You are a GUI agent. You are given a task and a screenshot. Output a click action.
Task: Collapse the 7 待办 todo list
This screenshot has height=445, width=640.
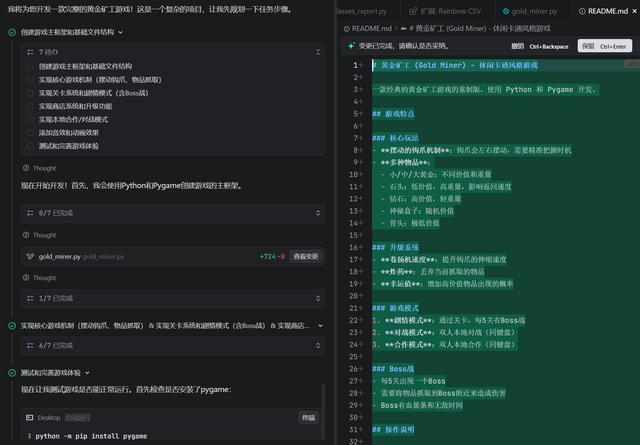(319, 50)
